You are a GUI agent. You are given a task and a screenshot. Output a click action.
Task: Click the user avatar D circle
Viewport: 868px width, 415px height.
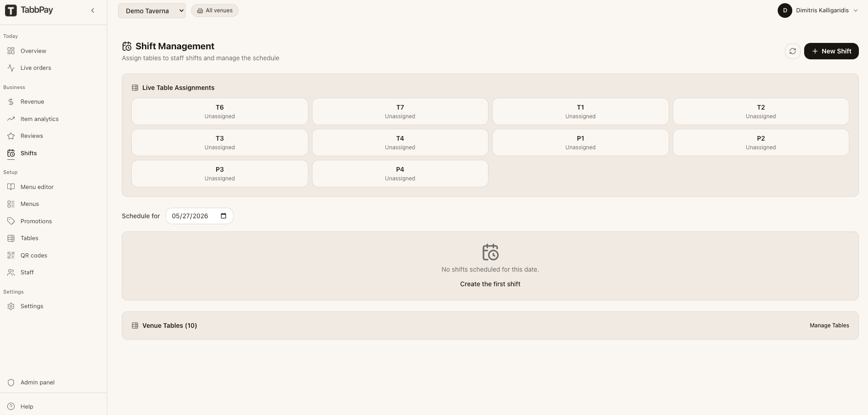(785, 11)
